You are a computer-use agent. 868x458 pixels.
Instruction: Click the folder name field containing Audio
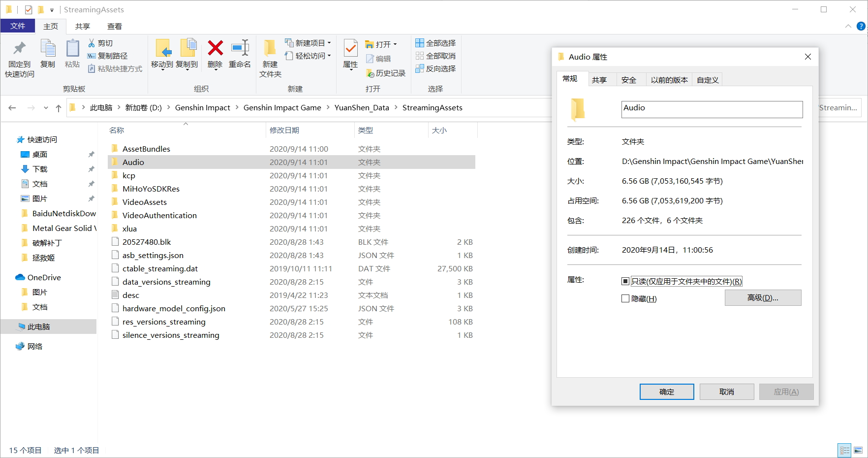712,109
